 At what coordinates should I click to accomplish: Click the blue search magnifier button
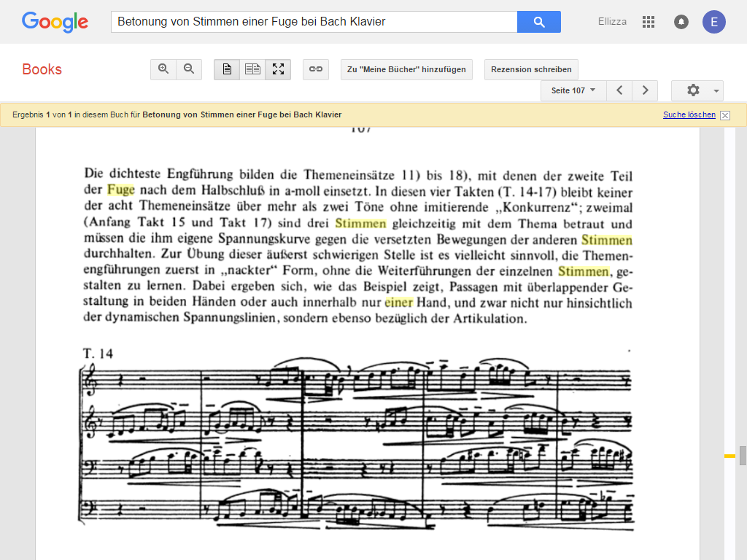[539, 22]
